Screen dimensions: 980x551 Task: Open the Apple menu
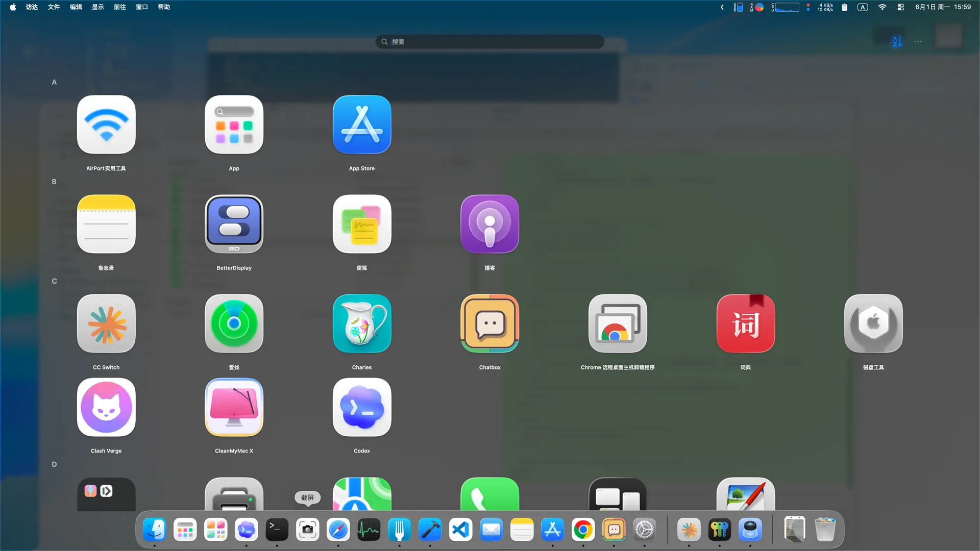point(13,7)
